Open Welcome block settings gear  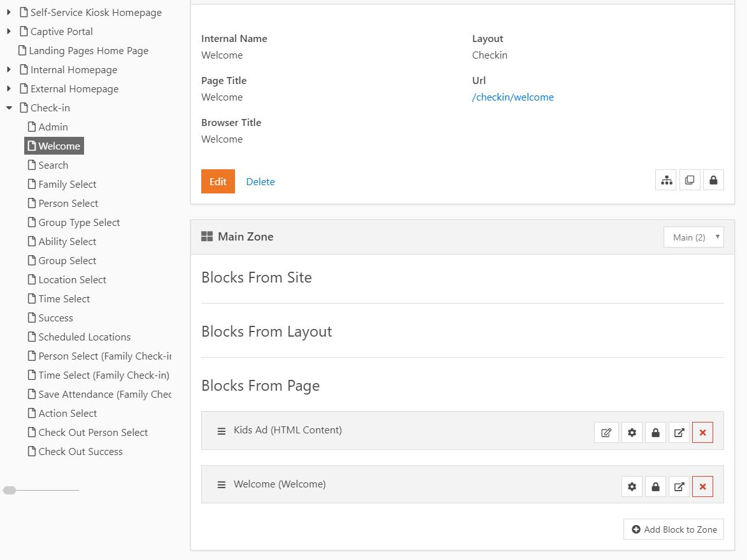point(632,487)
